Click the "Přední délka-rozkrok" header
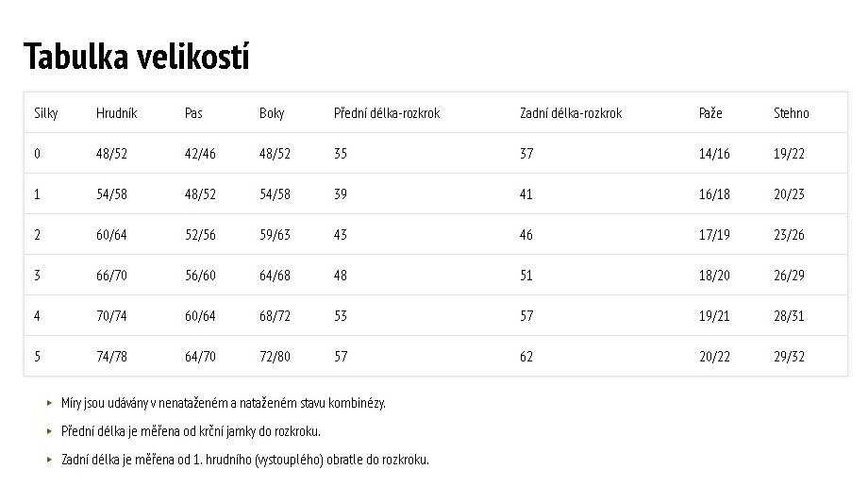The image size is (868, 503). (x=387, y=113)
